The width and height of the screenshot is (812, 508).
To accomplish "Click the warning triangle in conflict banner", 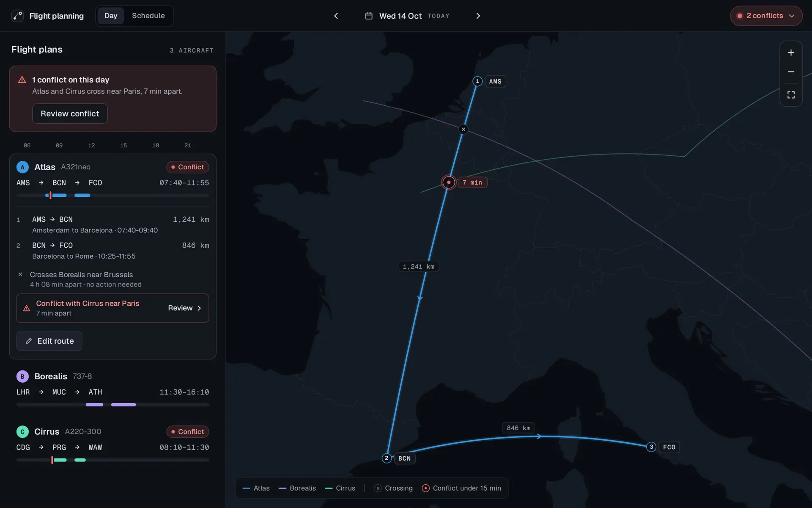I will pos(22,80).
